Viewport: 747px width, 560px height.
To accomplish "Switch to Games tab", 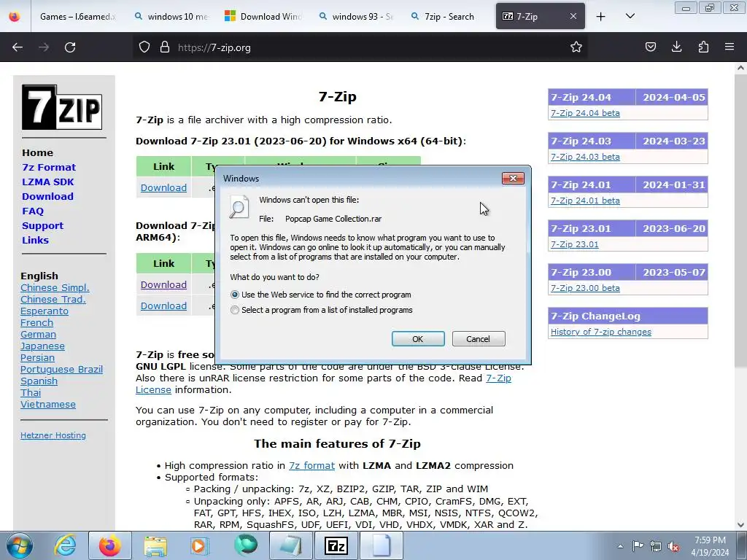I will [76, 16].
